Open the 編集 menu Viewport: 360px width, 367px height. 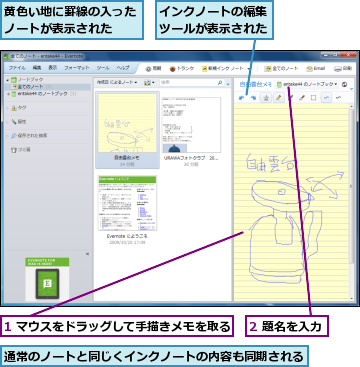coord(37,68)
